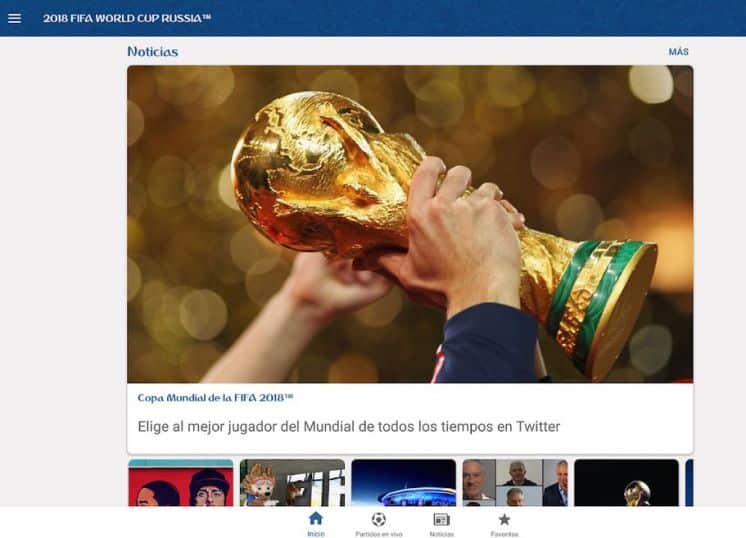Go to Inicio home tab
This screenshot has width=746, height=538.
pyautogui.click(x=315, y=524)
